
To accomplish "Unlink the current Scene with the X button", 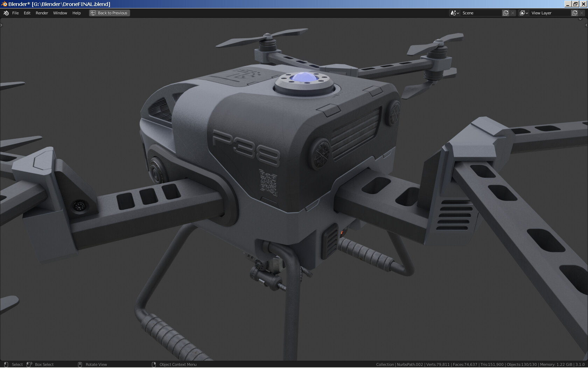I will (x=512, y=13).
